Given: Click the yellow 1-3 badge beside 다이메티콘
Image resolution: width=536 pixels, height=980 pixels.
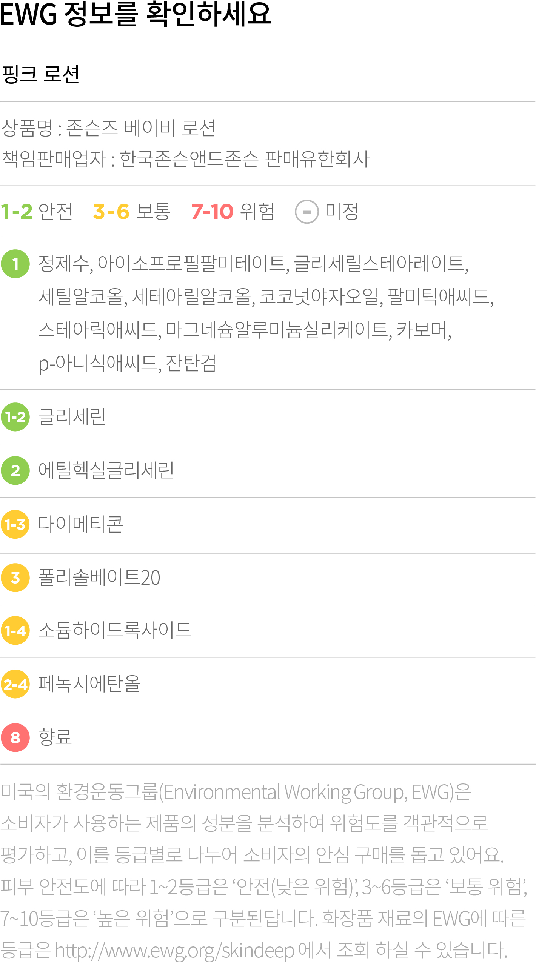Looking at the screenshot, I should pyautogui.click(x=15, y=525).
